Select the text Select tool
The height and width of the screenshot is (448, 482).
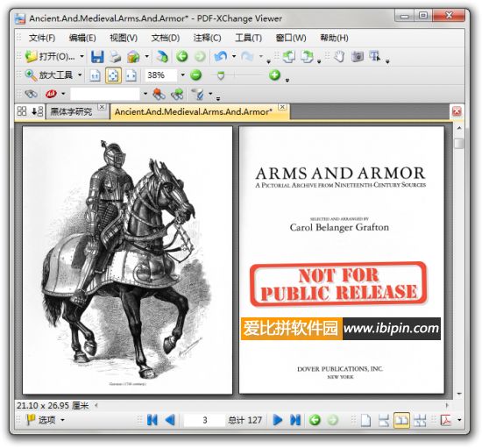point(375,56)
